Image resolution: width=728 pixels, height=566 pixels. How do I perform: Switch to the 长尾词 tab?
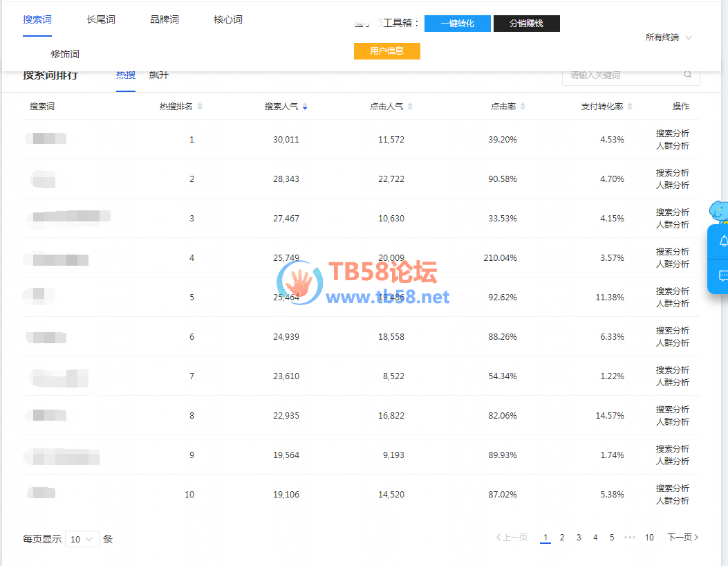(x=101, y=19)
